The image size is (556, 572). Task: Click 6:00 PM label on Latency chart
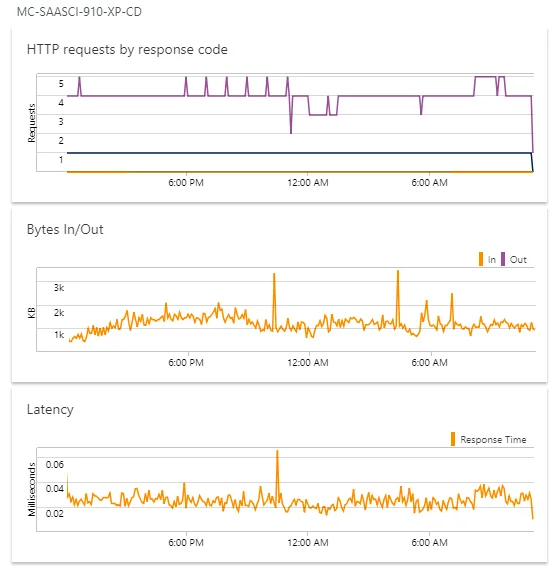[x=186, y=542]
